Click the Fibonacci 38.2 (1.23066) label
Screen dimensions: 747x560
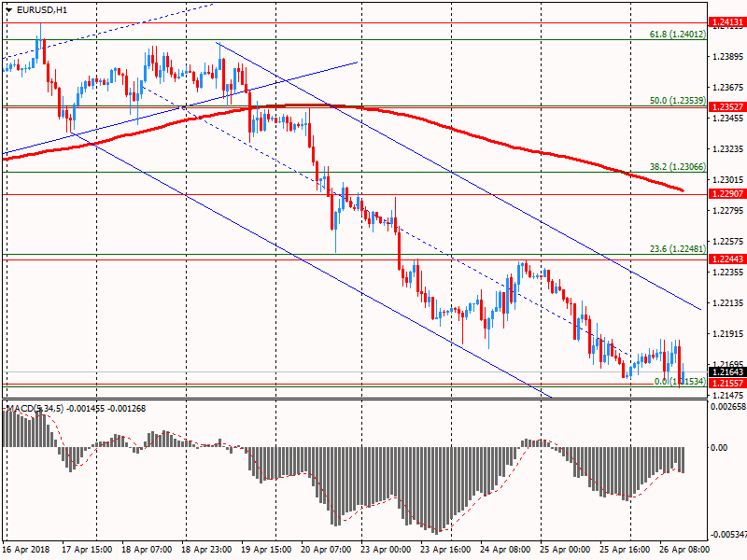tap(678, 167)
